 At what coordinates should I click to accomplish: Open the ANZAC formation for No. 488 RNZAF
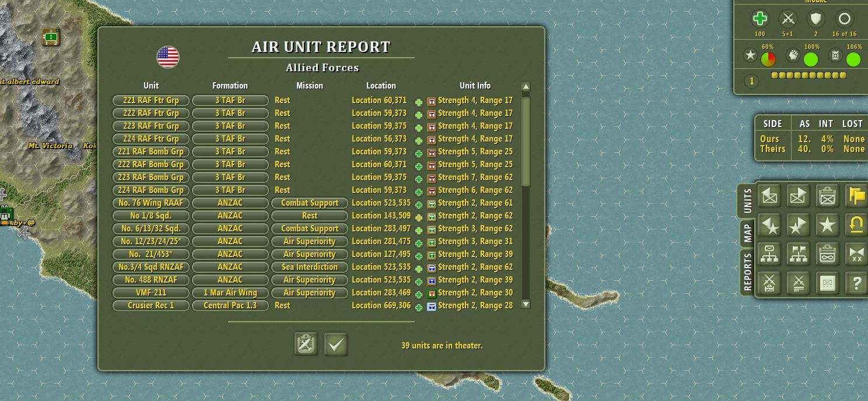click(x=230, y=280)
